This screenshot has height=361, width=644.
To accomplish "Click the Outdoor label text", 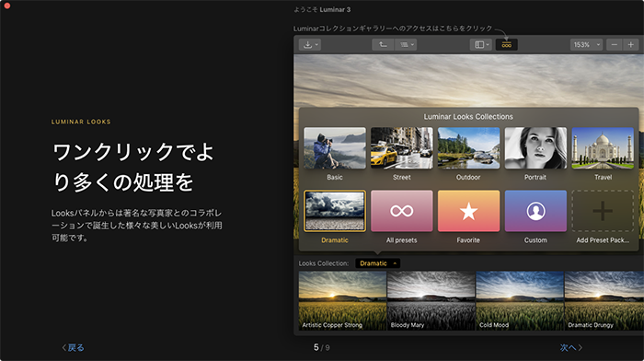I will (x=468, y=177).
